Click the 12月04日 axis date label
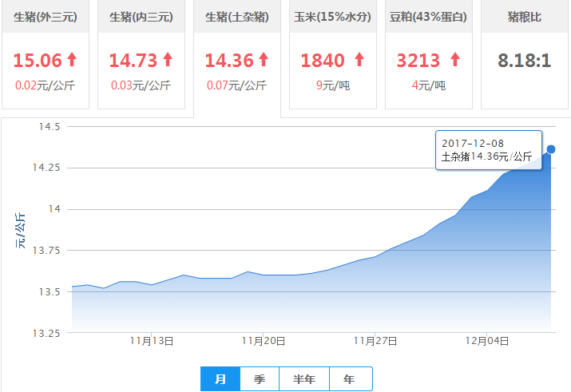The height and width of the screenshot is (392, 571). point(487,341)
